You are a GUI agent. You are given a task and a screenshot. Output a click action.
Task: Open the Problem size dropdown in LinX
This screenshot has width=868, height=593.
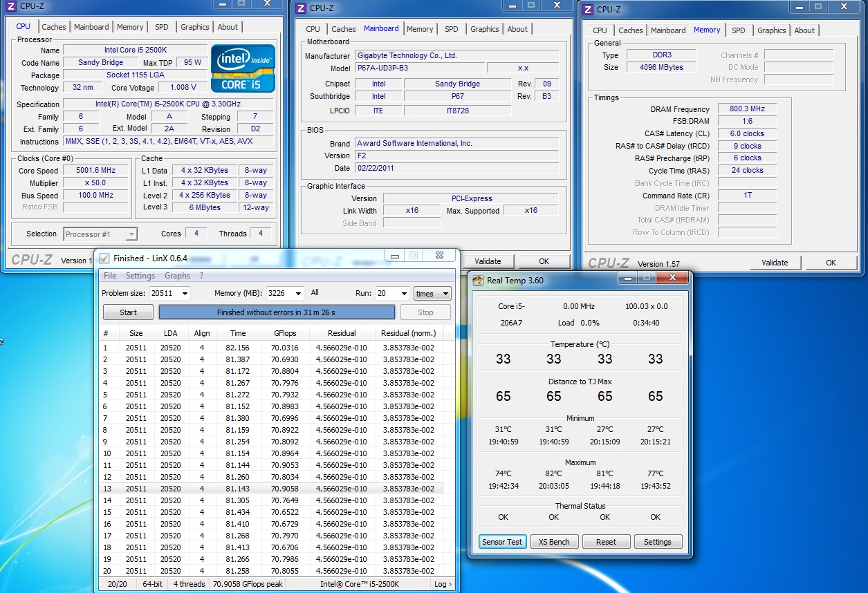tap(184, 294)
